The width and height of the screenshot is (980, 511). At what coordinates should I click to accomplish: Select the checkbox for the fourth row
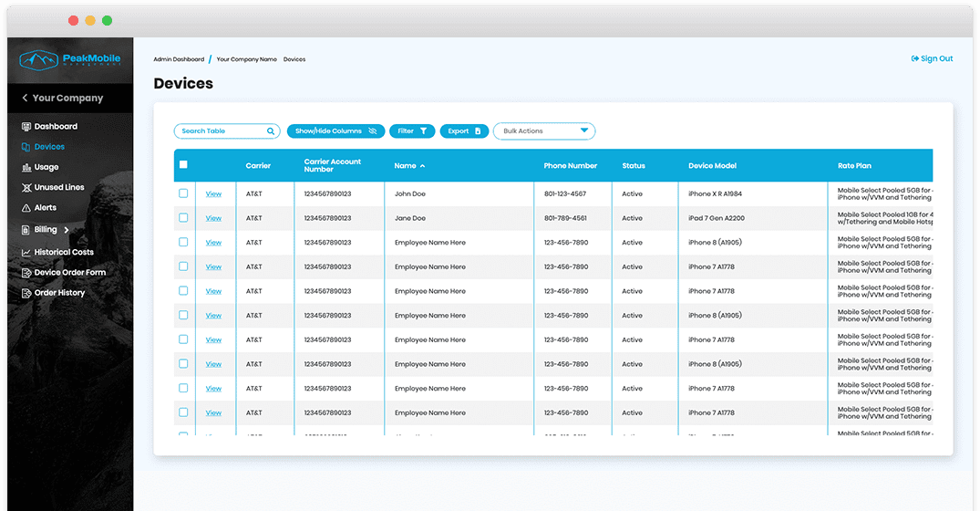[183, 266]
